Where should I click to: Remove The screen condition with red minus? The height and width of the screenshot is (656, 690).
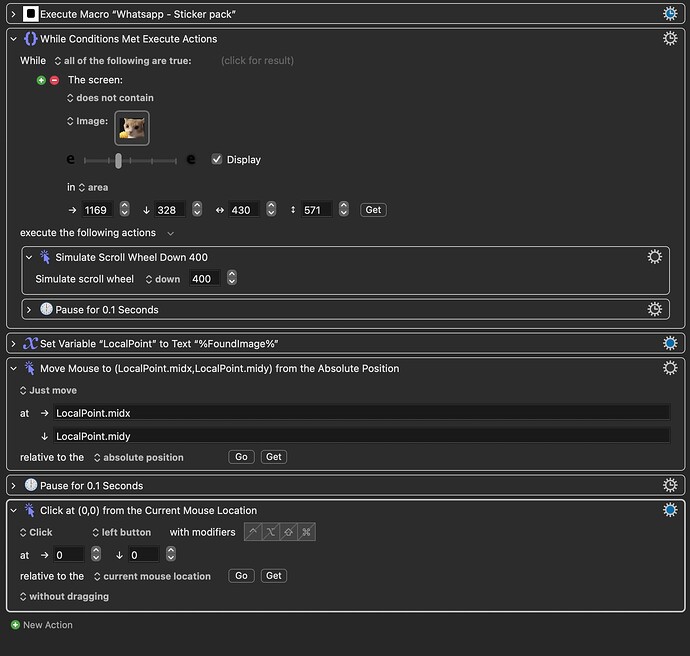55,80
